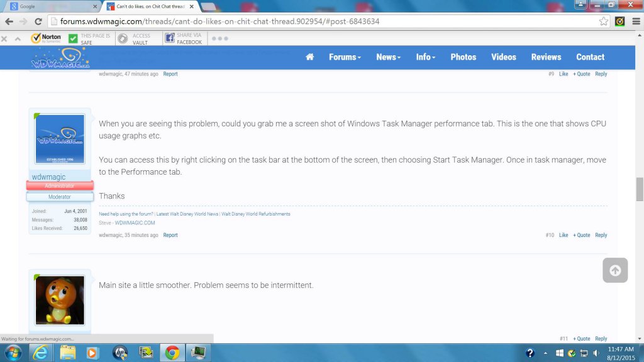Reload the page using the refresh icon
This screenshot has width=644, height=362.
point(38,21)
